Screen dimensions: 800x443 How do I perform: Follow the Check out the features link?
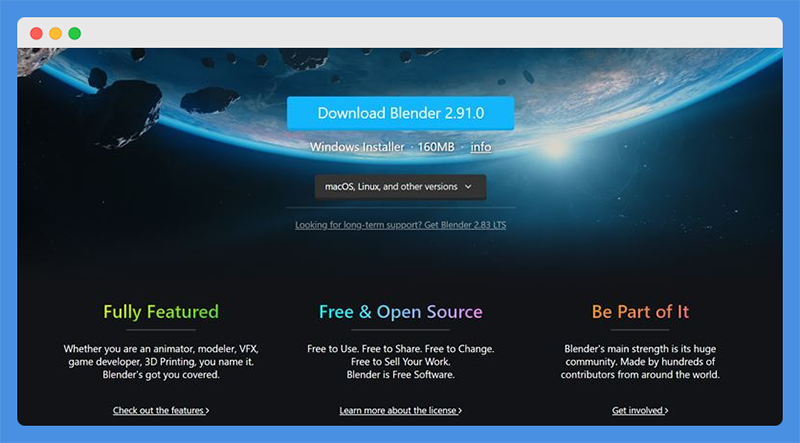click(x=161, y=410)
